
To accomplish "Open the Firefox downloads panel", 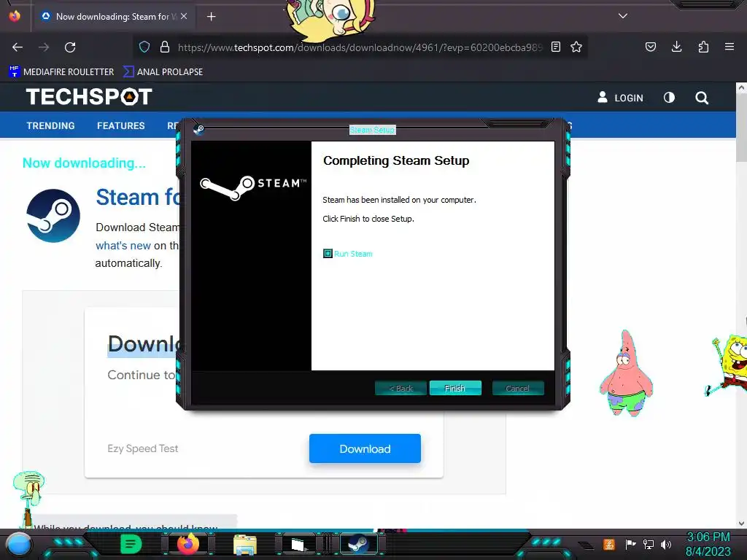I will [x=676, y=47].
